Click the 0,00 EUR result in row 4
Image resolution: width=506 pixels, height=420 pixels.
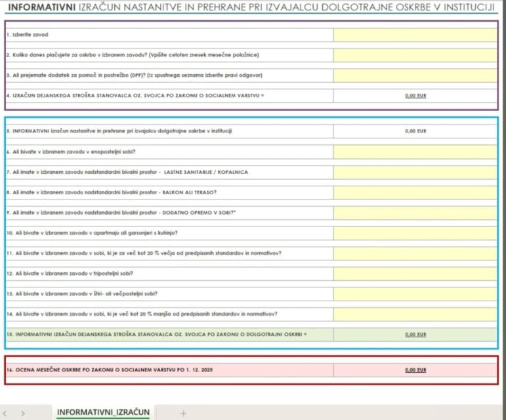coord(415,96)
